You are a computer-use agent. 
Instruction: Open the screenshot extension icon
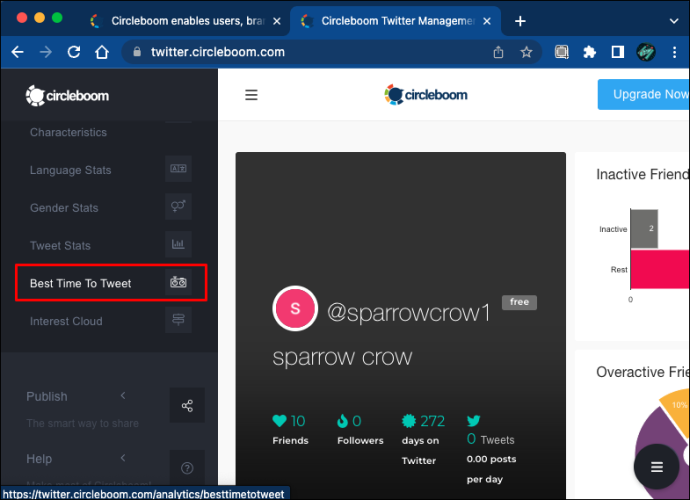562,52
